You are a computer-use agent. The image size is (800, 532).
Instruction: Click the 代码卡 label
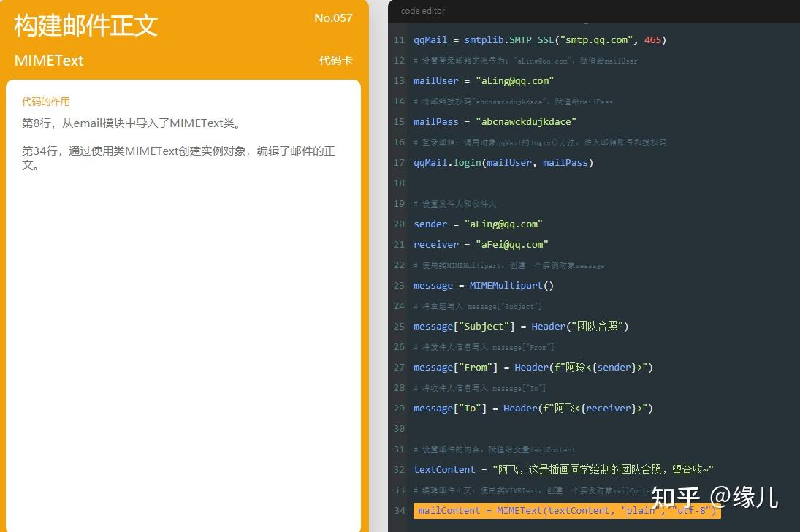click(x=336, y=61)
